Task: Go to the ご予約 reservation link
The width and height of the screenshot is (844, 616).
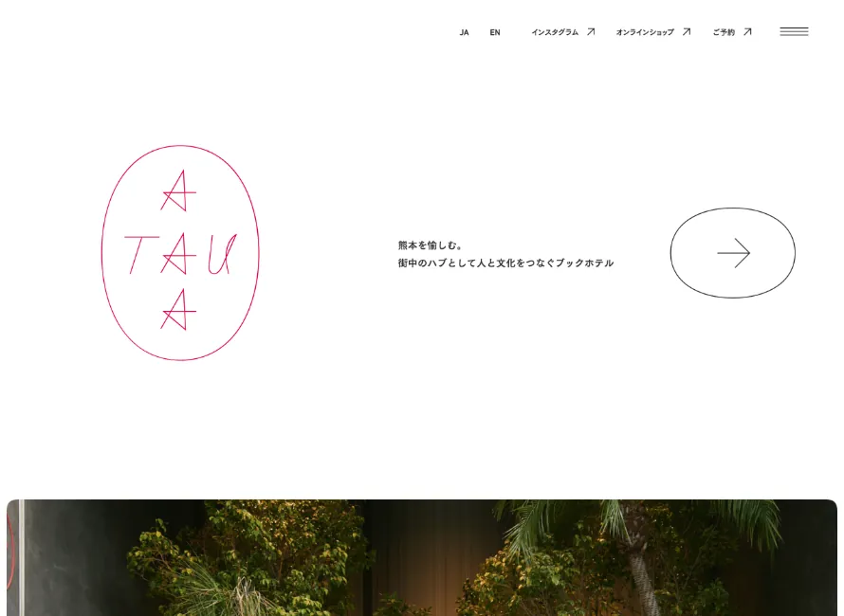Action: point(724,32)
